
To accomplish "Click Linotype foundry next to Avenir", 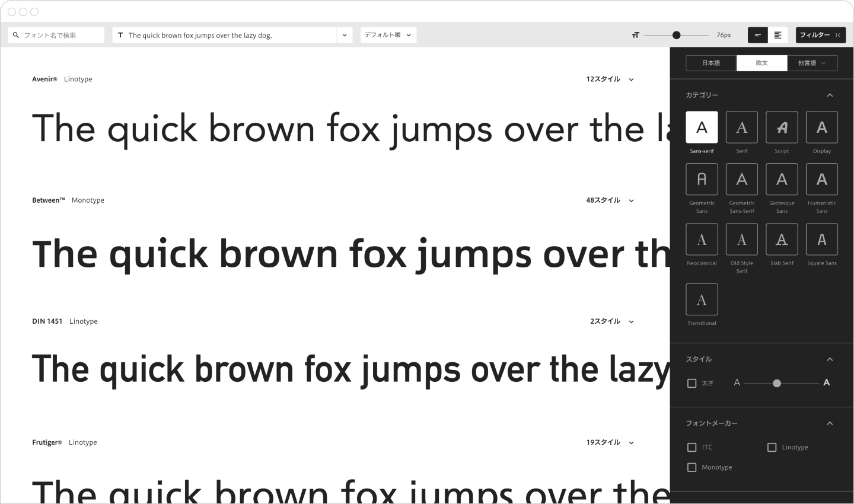I will tap(78, 79).
